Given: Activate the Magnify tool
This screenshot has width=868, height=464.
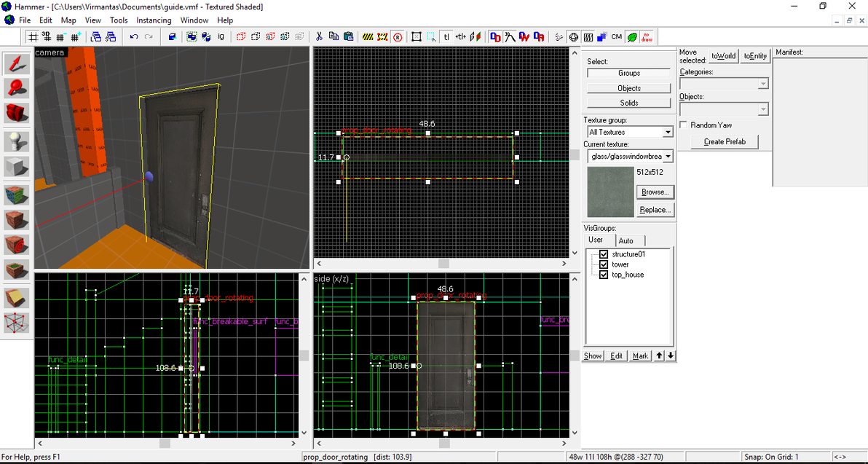Looking at the screenshot, I should click(x=16, y=88).
